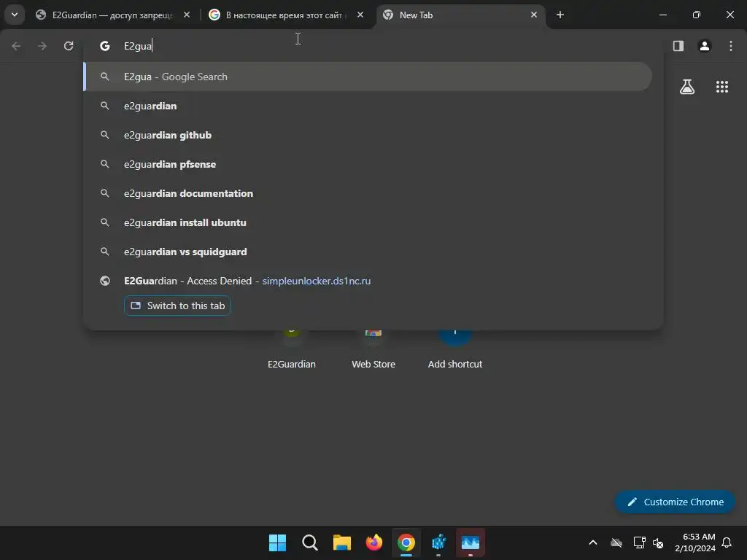Close the New Tab tab
The width and height of the screenshot is (747, 560).
coord(533,15)
